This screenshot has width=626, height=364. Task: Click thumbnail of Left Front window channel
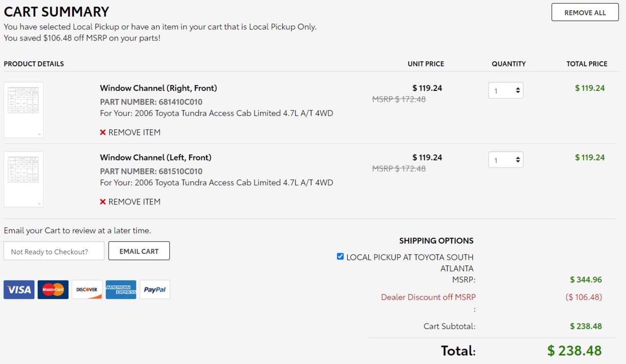point(24,180)
